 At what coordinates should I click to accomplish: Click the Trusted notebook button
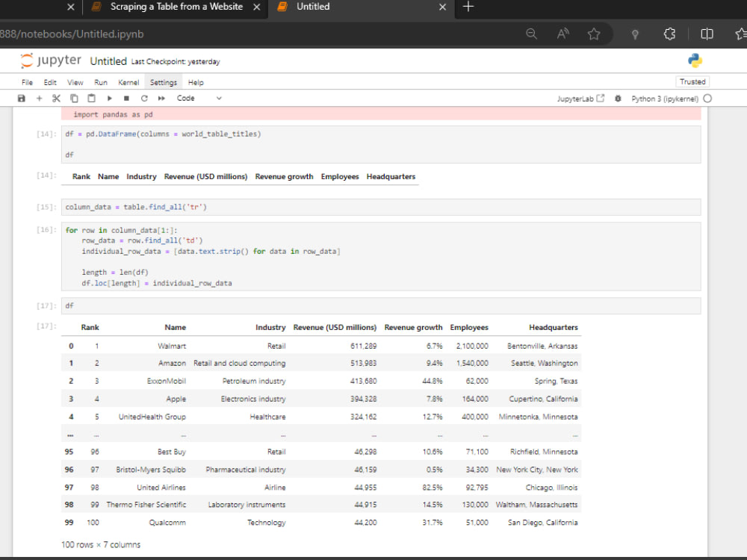point(692,81)
